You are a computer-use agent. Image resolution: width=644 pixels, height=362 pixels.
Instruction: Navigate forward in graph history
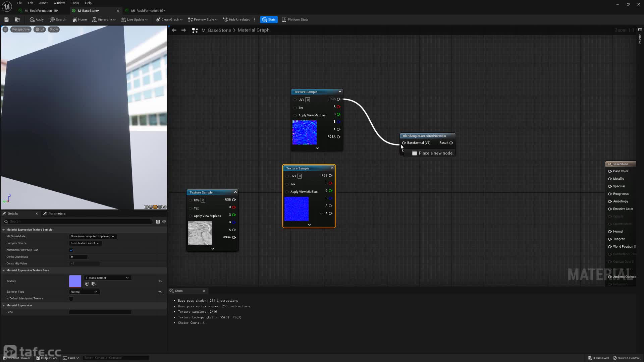183,30
